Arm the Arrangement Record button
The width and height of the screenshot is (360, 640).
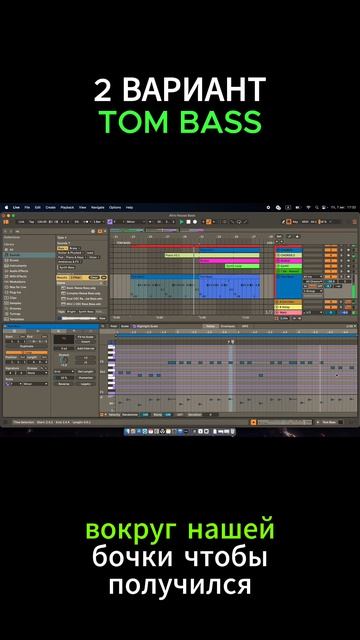tap(195, 222)
